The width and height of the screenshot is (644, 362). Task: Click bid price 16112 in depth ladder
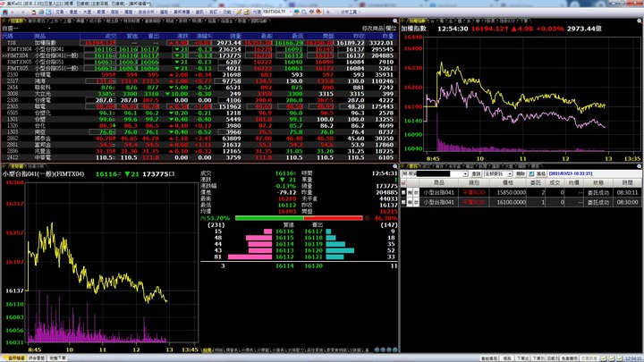point(284,257)
